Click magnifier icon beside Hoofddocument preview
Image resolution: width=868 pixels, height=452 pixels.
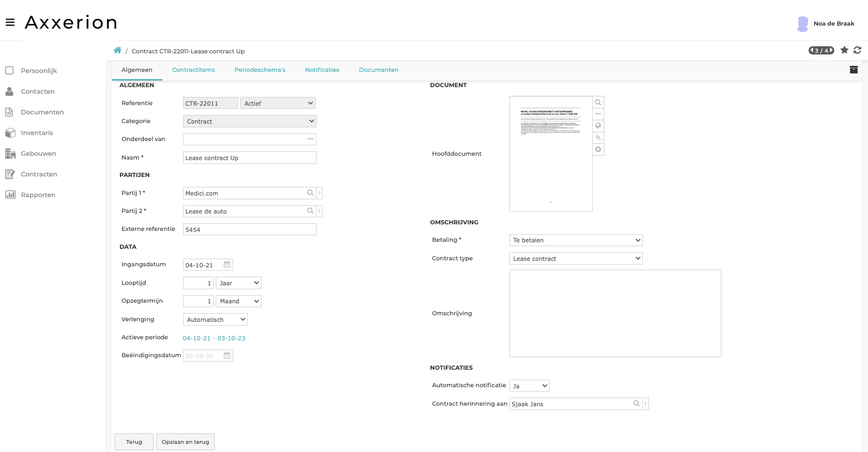click(x=598, y=102)
